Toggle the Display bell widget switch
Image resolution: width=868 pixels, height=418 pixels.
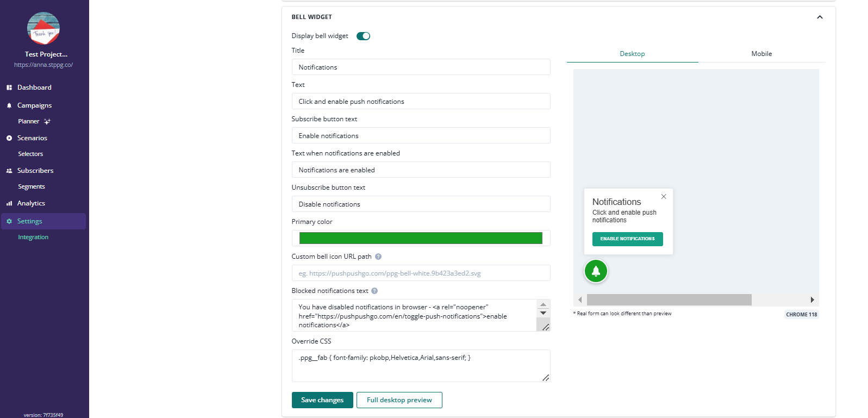(363, 36)
